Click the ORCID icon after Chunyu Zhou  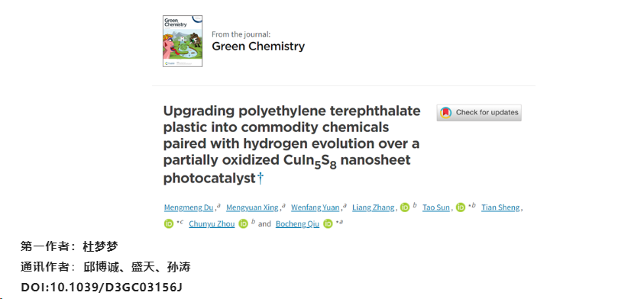(x=244, y=224)
